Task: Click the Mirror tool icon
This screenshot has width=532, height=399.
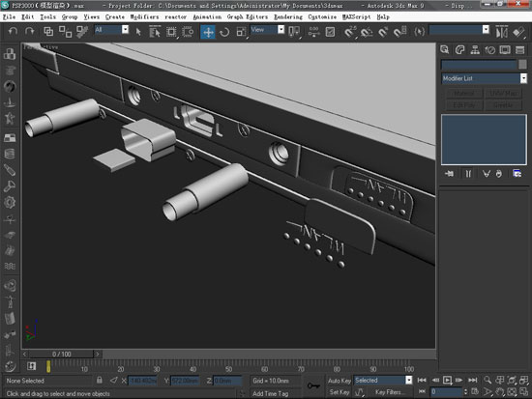Action: (x=501, y=32)
